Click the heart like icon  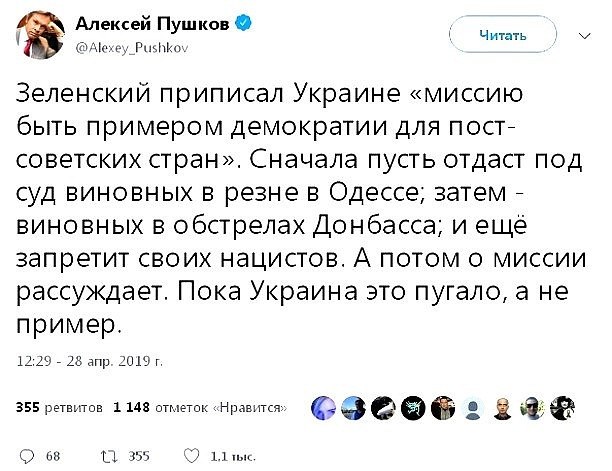pos(191,456)
